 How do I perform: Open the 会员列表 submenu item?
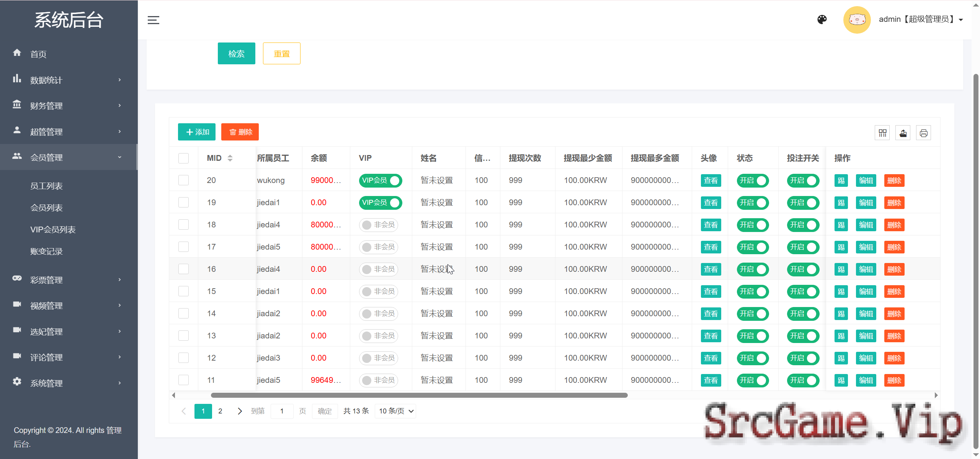(x=46, y=208)
